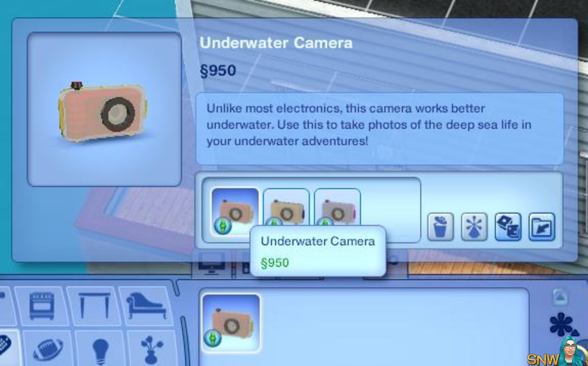Choose the first pink camera color preset
Screen dimensions: 588x366
[x=235, y=211]
